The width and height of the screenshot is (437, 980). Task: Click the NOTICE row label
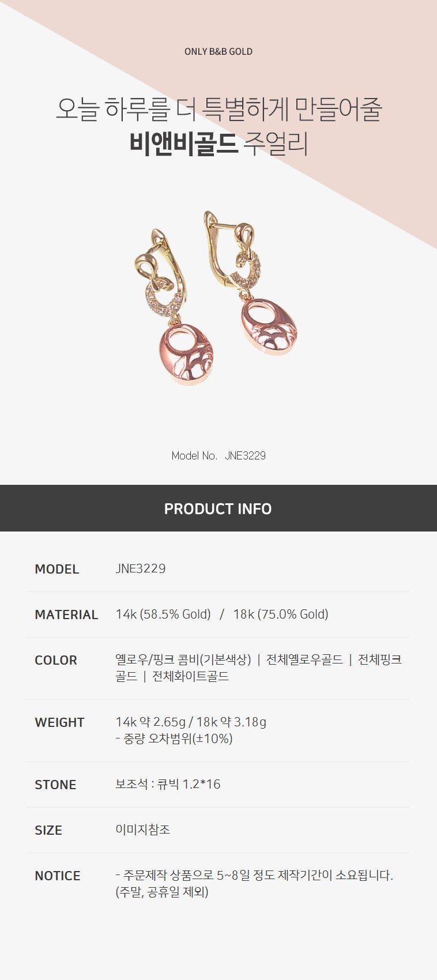click(x=58, y=876)
